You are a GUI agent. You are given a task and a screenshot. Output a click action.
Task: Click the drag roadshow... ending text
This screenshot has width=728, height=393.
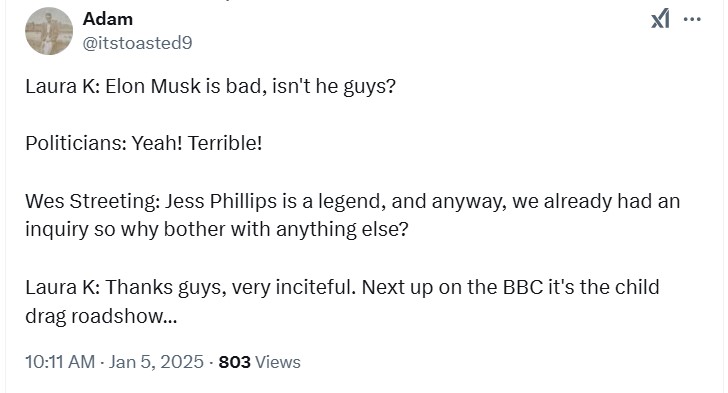point(101,316)
